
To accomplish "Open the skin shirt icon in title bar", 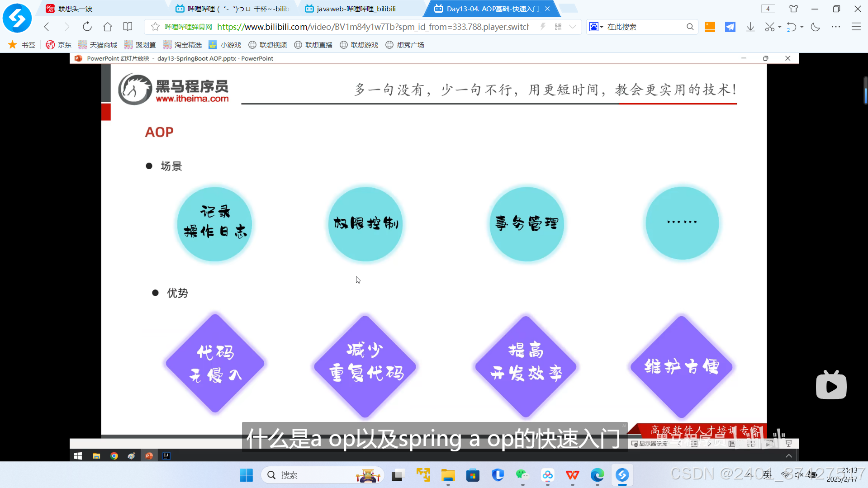I will pyautogui.click(x=793, y=9).
